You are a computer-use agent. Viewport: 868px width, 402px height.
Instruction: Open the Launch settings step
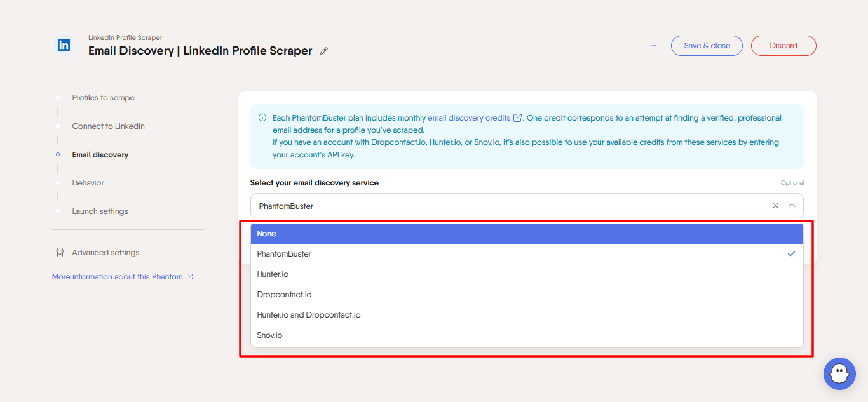[100, 211]
